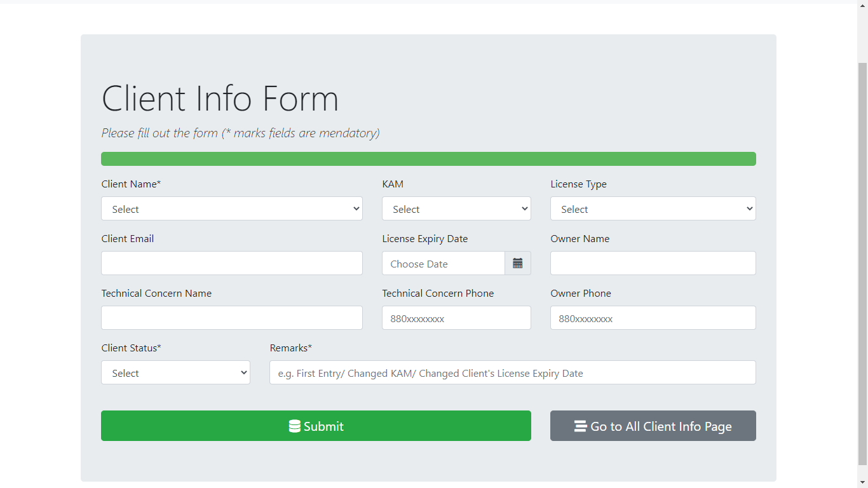The height and width of the screenshot is (488, 868).
Task: Click the Technical Concern Name label
Action: [x=156, y=294]
